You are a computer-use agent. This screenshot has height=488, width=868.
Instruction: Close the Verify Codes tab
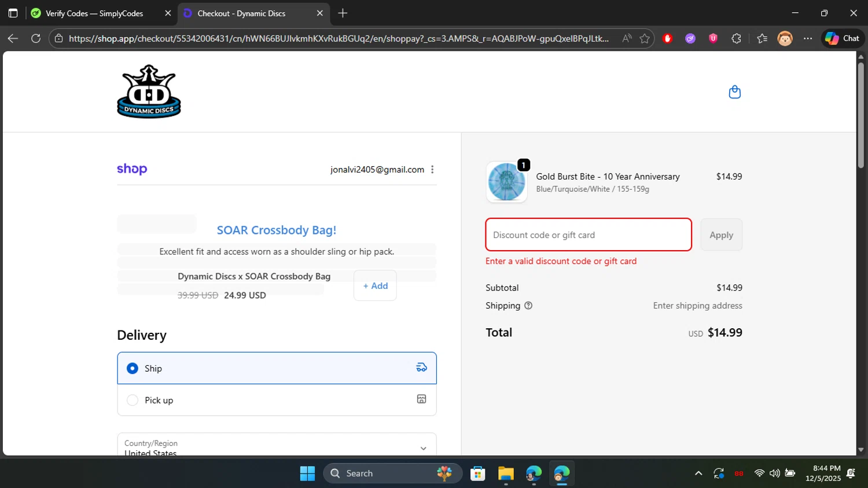pyautogui.click(x=168, y=13)
